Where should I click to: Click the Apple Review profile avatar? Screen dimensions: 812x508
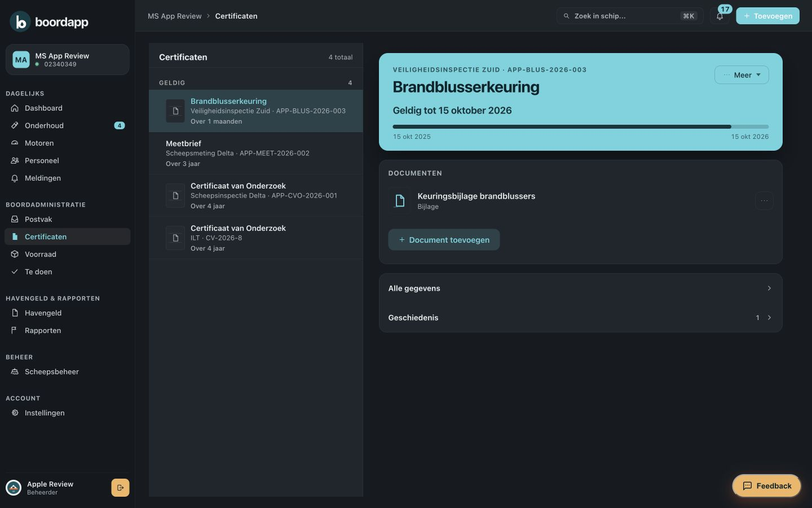coord(14,488)
